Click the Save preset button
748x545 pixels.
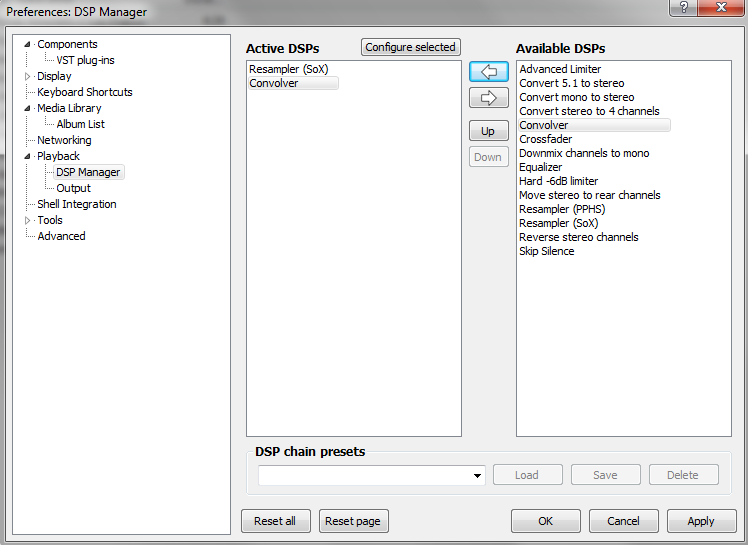[605, 475]
